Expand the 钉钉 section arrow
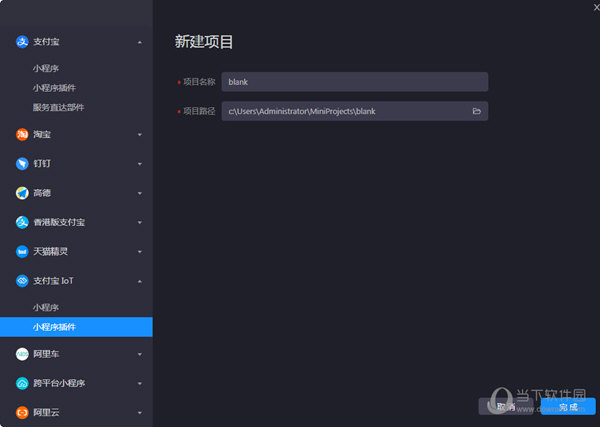 (x=140, y=164)
